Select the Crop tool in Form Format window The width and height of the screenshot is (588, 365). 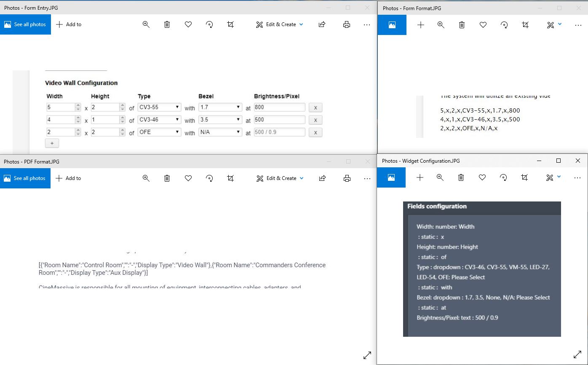click(x=525, y=25)
